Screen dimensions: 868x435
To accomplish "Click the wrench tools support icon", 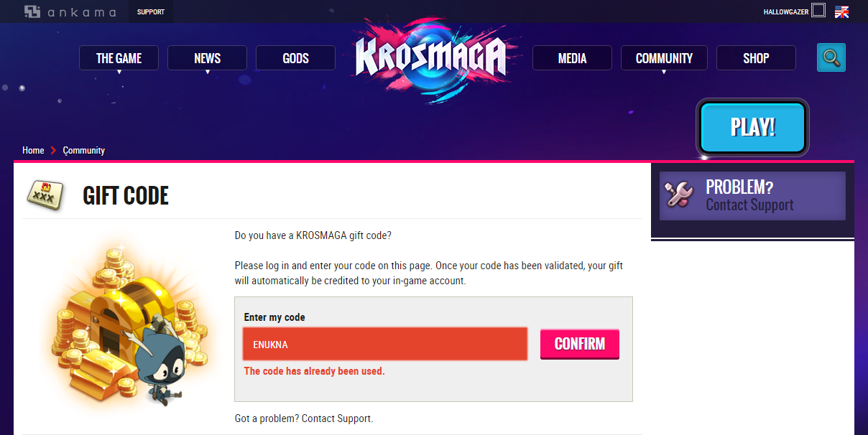I will [x=679, y=195].
